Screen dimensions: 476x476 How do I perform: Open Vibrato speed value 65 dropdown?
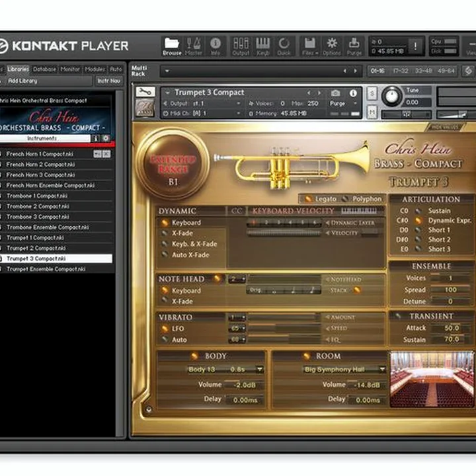pyautogui.click(x=237, y=329)
